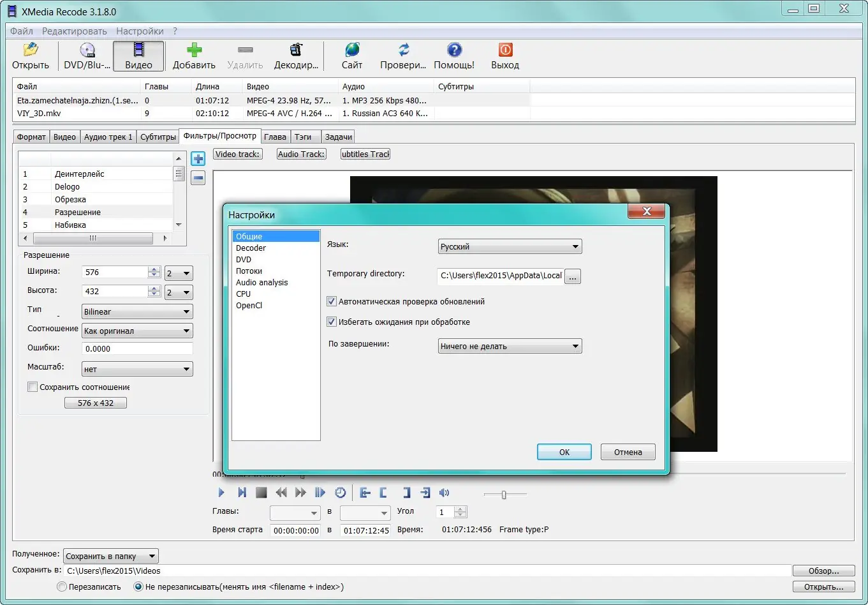
Task: Click the Открыть toolbar icon
Action: (30, 50)
